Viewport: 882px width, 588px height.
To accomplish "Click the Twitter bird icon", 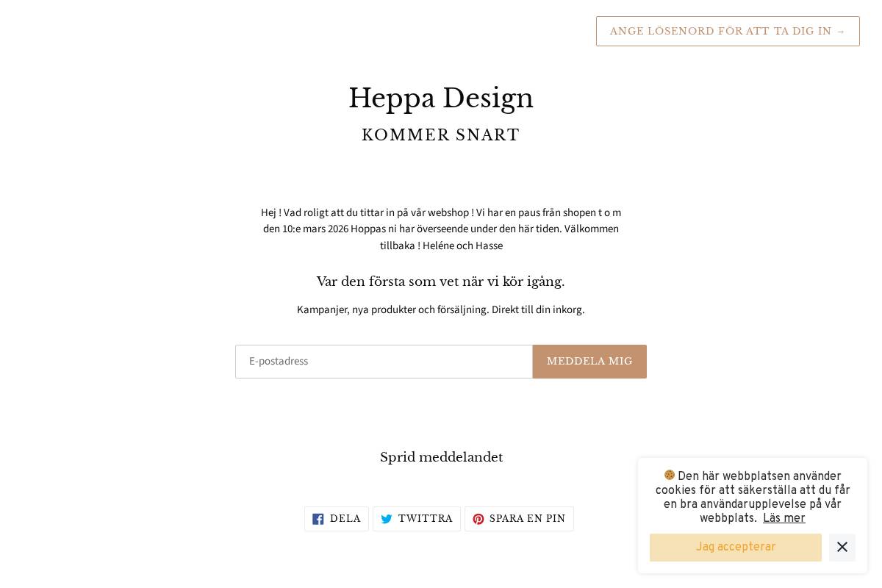I will coord(387,519).
